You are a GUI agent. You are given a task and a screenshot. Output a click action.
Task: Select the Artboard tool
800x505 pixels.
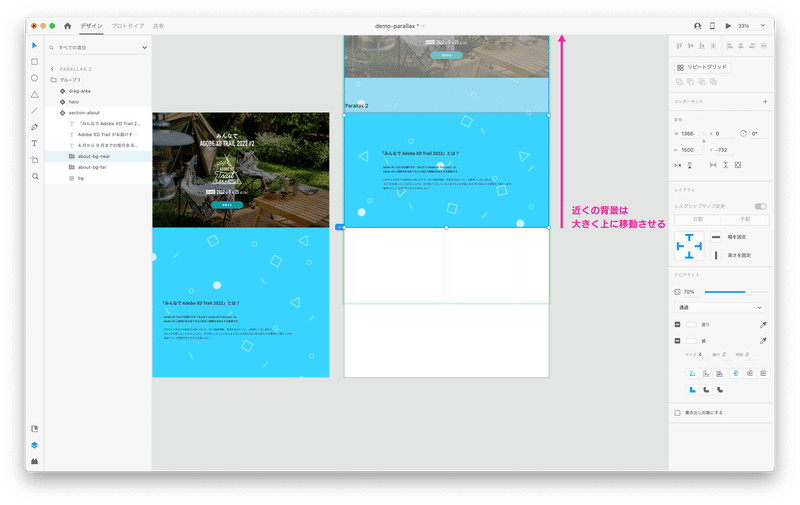tap(34, 160)
